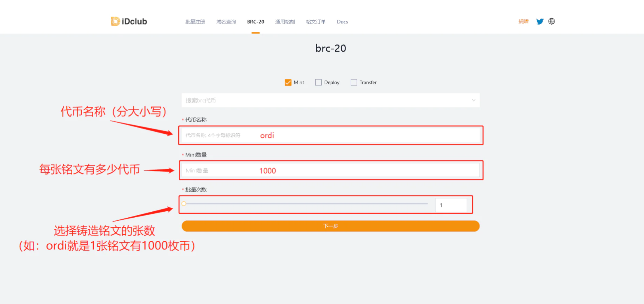Click the 下一步 next step button
Viewport: 644px width, 304px height.
[x=330, y=226]
